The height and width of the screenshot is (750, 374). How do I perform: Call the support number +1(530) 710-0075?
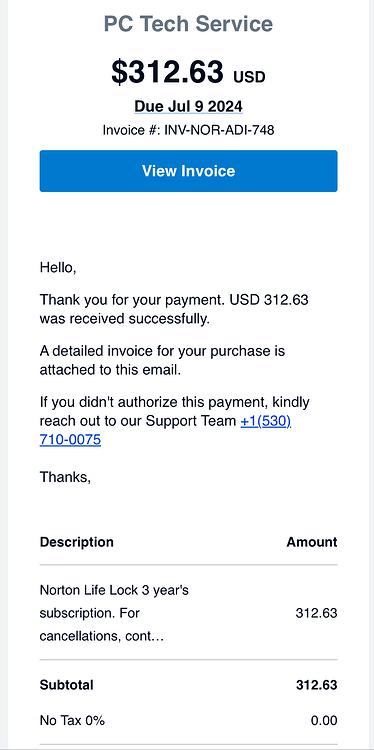pos(165,430)
